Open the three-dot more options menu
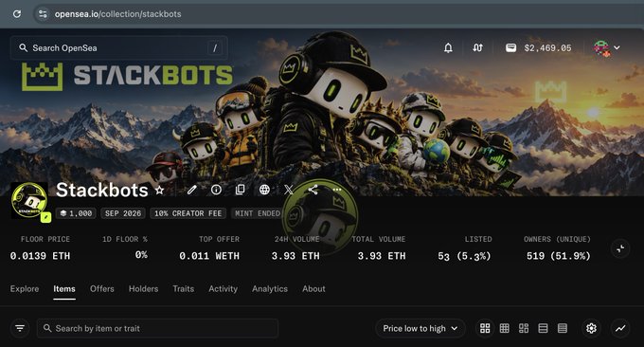The height and width of the screenshot is (347, 644). [337, 190]
